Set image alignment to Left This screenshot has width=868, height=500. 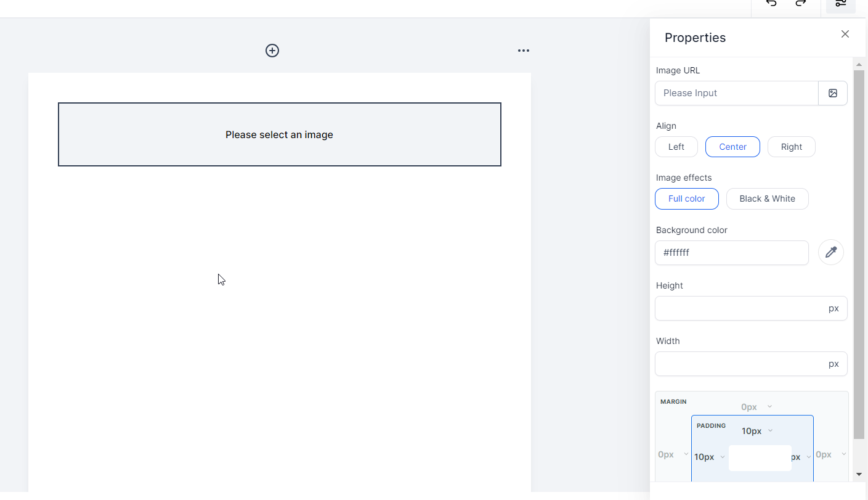coord(676,147)
